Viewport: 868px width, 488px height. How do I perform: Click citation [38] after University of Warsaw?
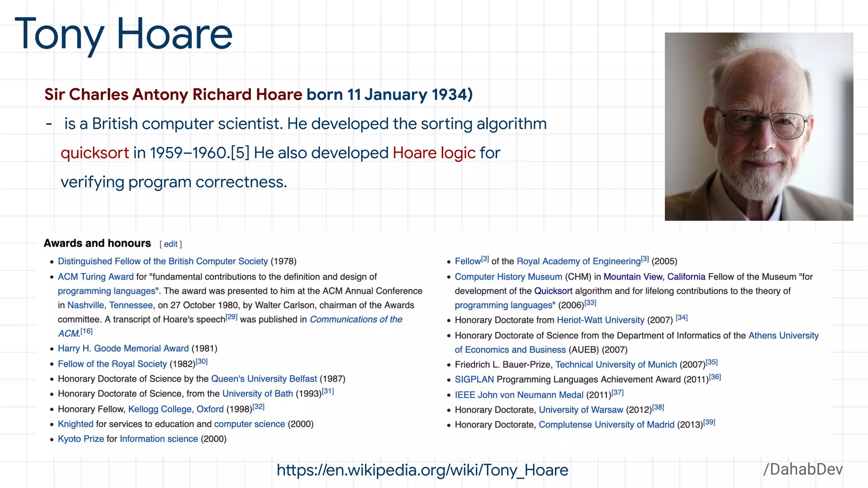click(658, 407)
